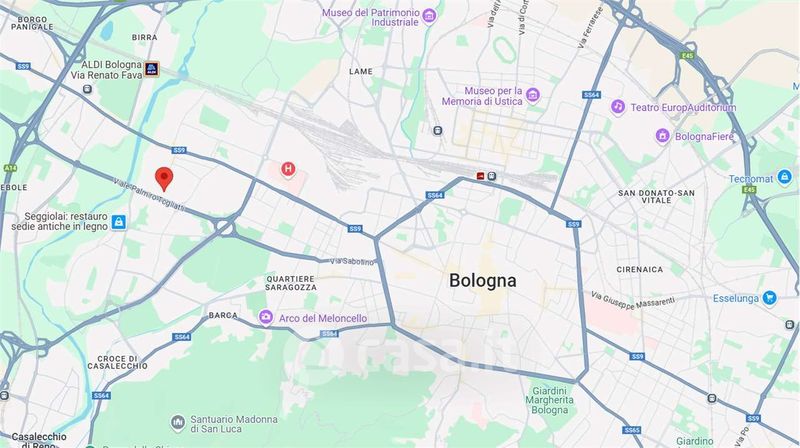Viewport: 800px width, 448px height.
Task: Open the Museo del Patrimonio Industriale icon
Action: pos(430,16)
